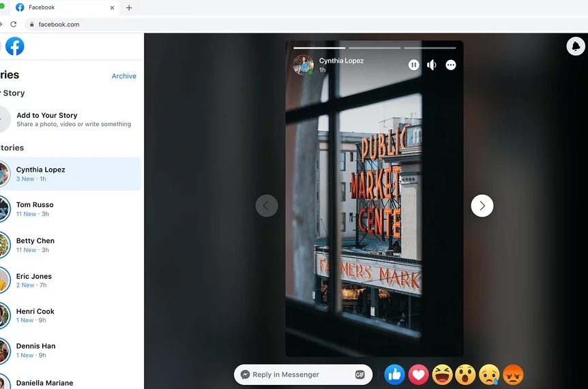Screen dimensions: 588x389
Task: Pause the story playback
Action: click(x=413, y=65)
